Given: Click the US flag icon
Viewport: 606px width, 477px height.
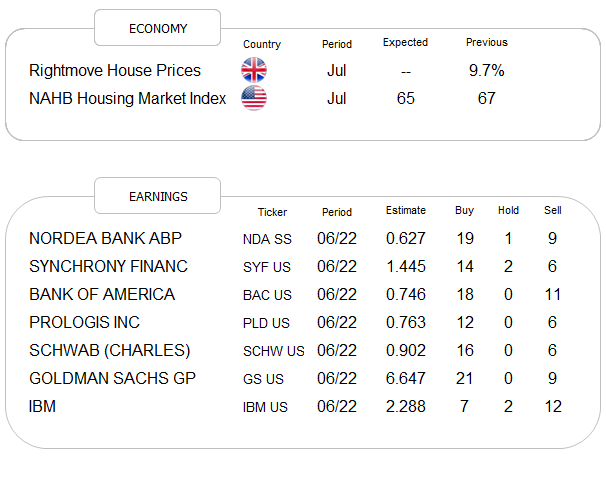Looking at the screenshot, I should pyautogui.click(x=254, y=98).
